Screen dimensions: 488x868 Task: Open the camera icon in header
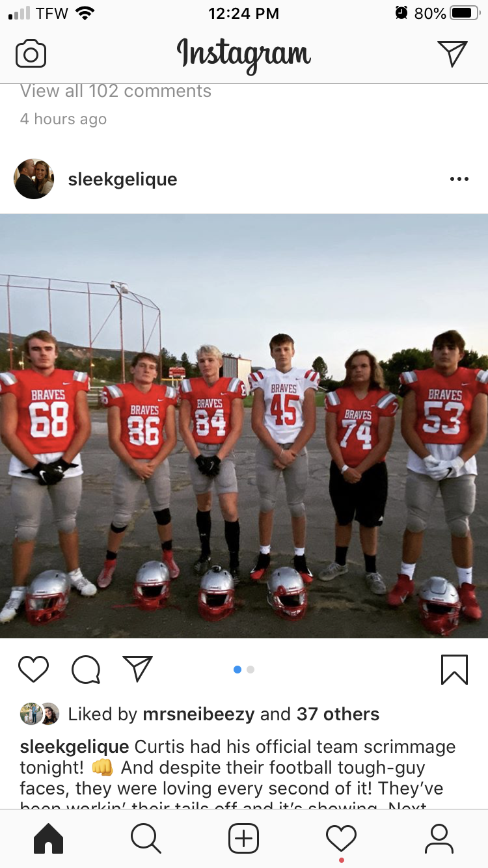pyautogui.click(x=31, y=54)
